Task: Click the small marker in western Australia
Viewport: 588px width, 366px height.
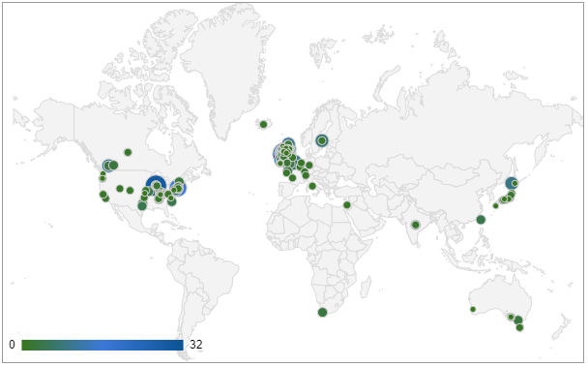Action: (473, 309)
